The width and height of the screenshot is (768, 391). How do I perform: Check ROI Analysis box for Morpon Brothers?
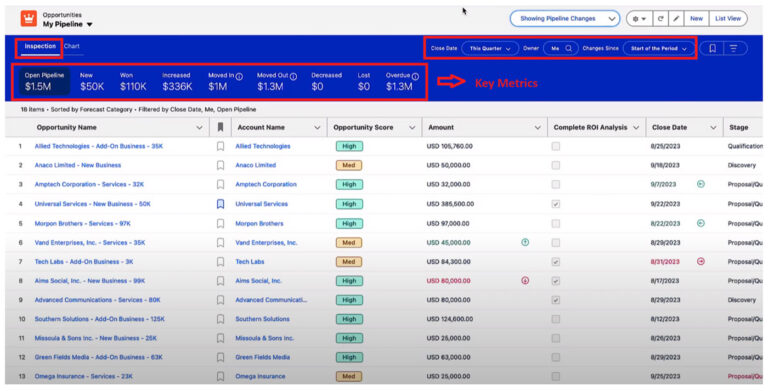(556, 223)
